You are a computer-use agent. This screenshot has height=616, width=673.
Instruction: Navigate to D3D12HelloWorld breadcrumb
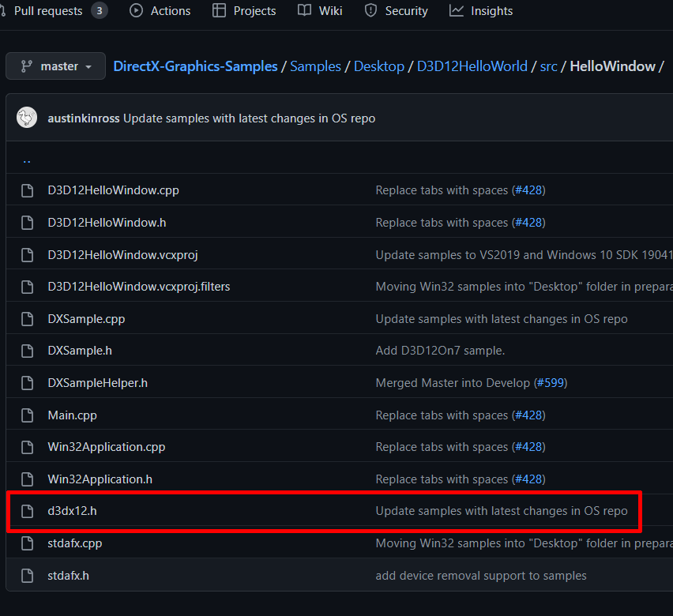(472, 66)
